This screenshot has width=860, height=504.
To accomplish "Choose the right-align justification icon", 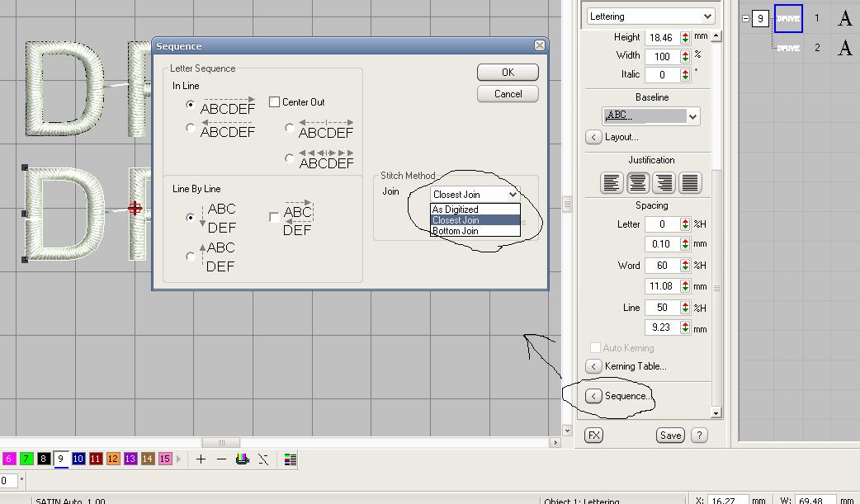I will pos(664,182).
